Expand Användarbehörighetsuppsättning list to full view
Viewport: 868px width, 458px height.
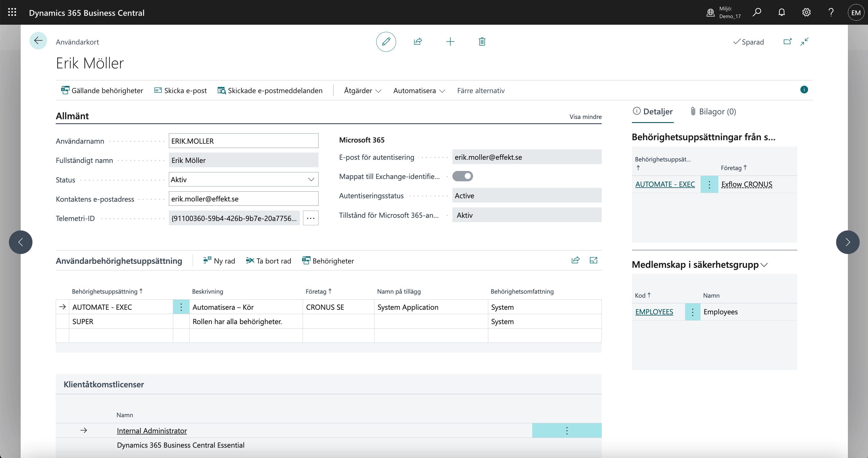(593, 260)
